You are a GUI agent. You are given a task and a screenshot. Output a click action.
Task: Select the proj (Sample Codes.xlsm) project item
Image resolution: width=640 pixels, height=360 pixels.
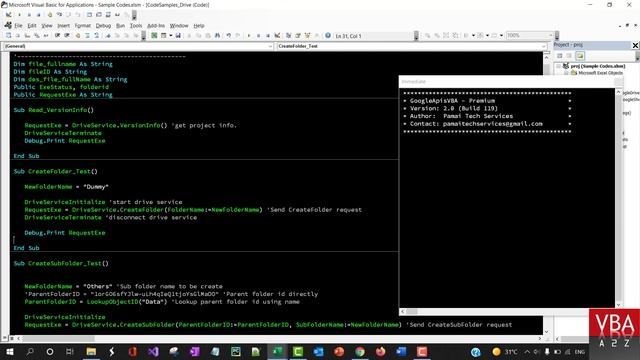[x=598, y=66]
